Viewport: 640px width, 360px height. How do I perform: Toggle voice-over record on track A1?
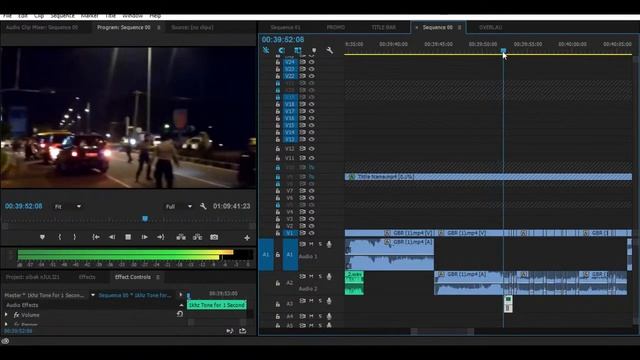click(329, 244)
